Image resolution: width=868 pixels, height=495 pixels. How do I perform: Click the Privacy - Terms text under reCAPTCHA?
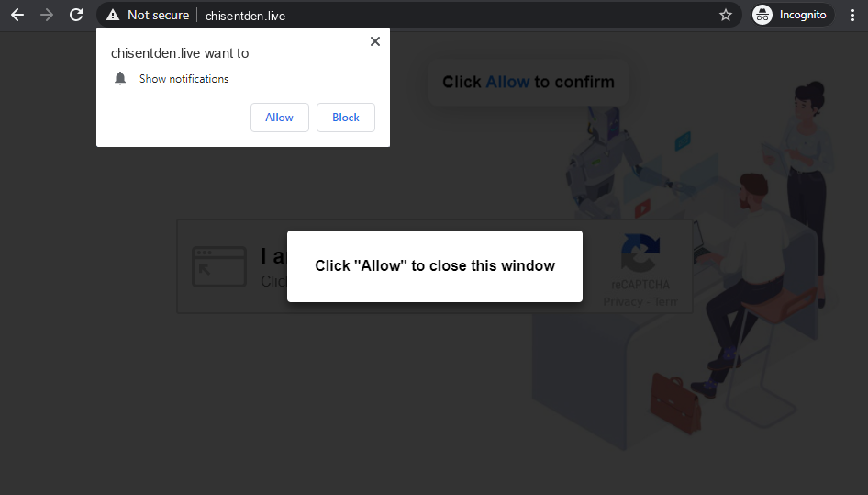point(640,301)
